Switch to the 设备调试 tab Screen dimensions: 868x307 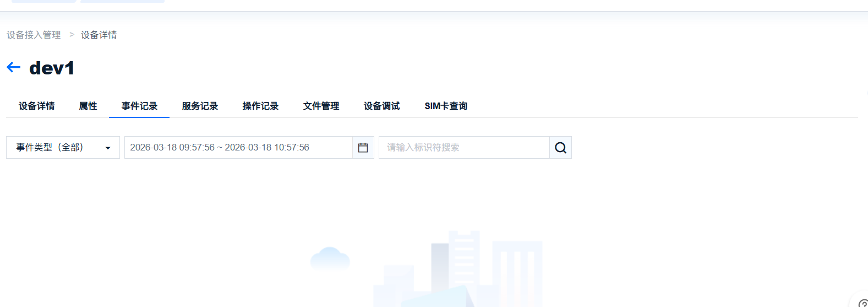click(x=381, y=106)
